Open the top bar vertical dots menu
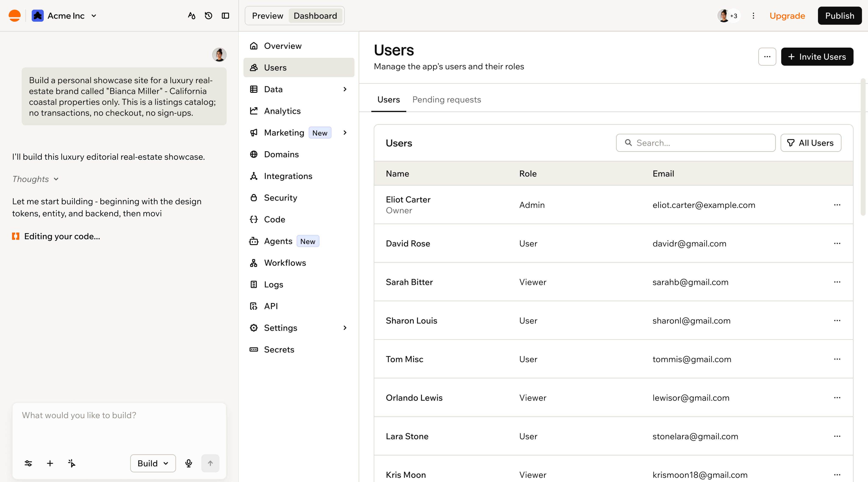 click(753, 16)
